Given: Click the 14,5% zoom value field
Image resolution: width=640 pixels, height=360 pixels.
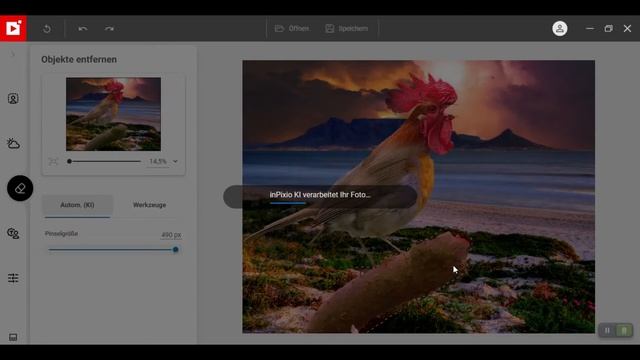Looking at the screenshot, I should (158, 162).
